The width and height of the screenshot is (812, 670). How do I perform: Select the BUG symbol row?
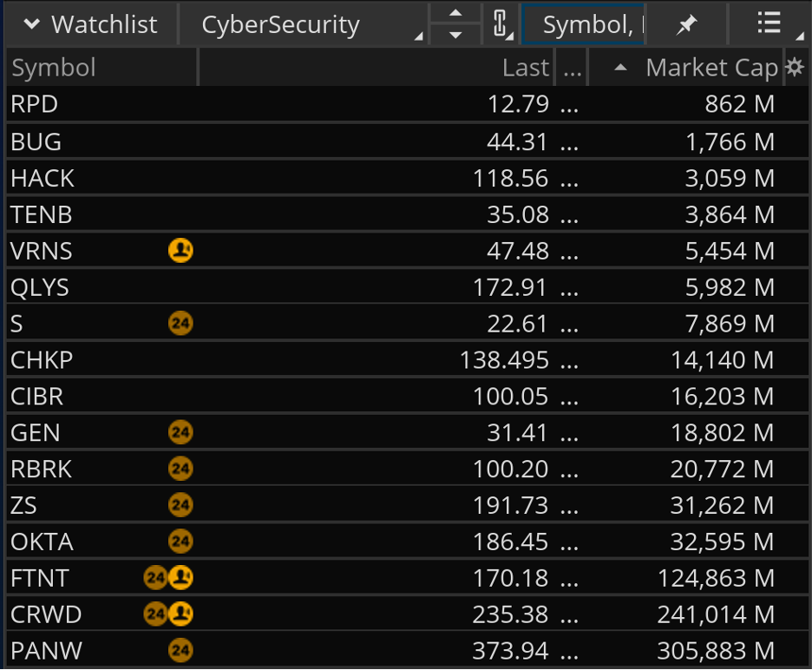pyautogui.click(x=407, y=141)
